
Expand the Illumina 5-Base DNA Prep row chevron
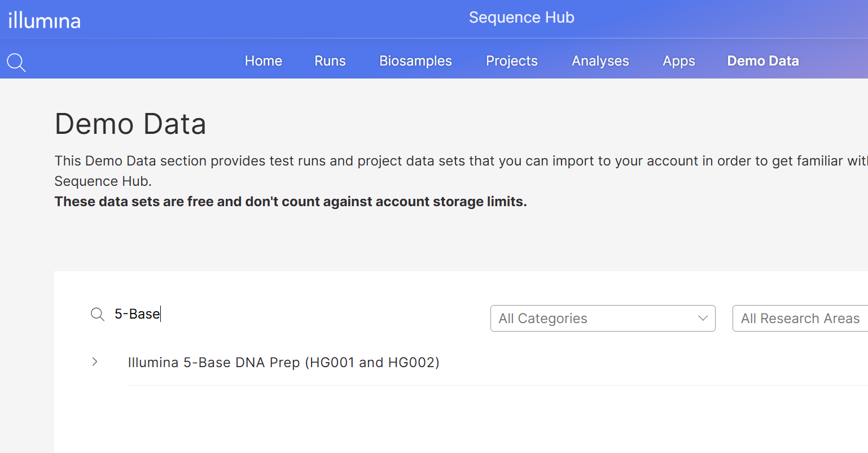click(95, 362)
